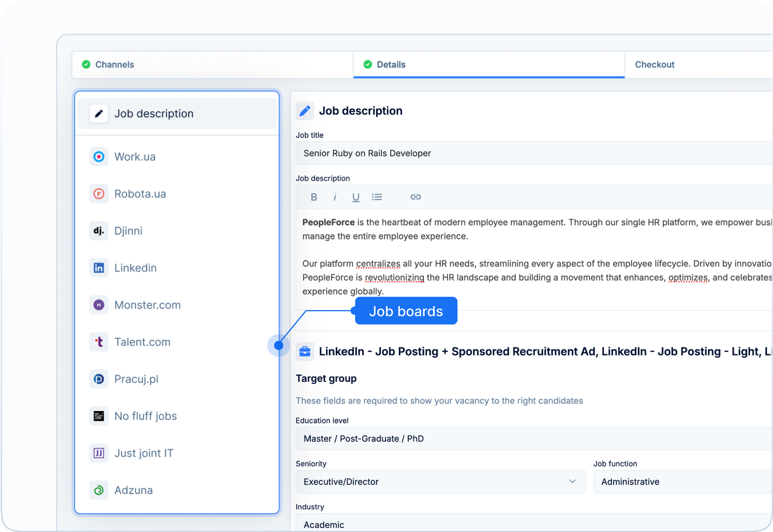
Task: Open the Job function dropdown
Action: (683, 482)
